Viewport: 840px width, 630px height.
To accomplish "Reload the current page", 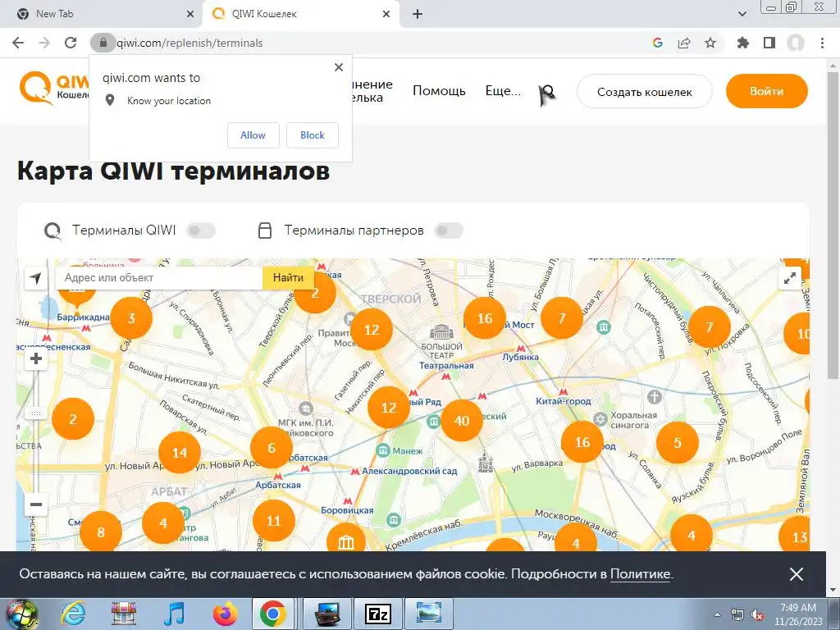I will [71, 43].
